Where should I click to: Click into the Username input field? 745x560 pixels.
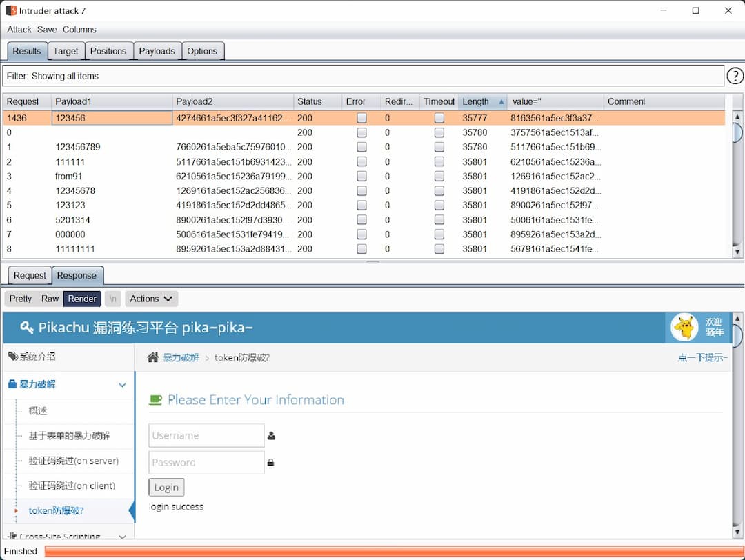click(206, 436)
